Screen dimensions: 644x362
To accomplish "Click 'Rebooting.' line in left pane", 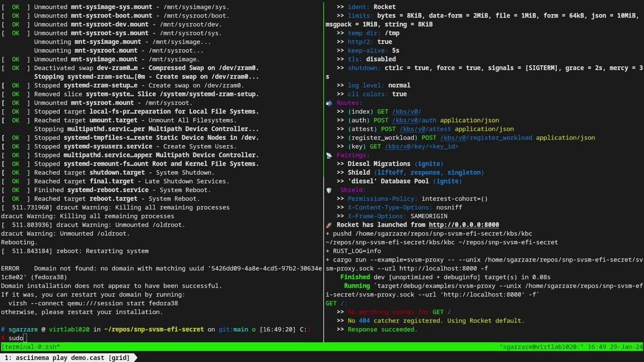I will 19,242.
